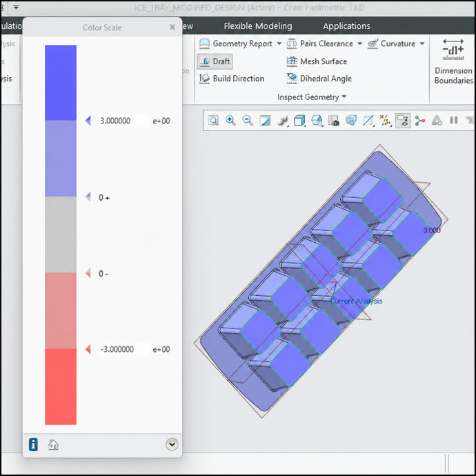Select the upper 3.000000 scale value field
Screen dimensions: 476x476
[x=123, y=121]
